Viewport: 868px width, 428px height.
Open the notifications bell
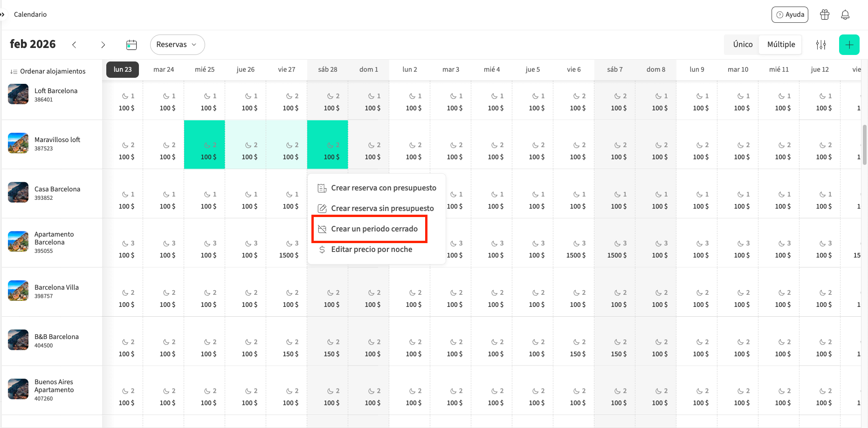click(845, 14)
